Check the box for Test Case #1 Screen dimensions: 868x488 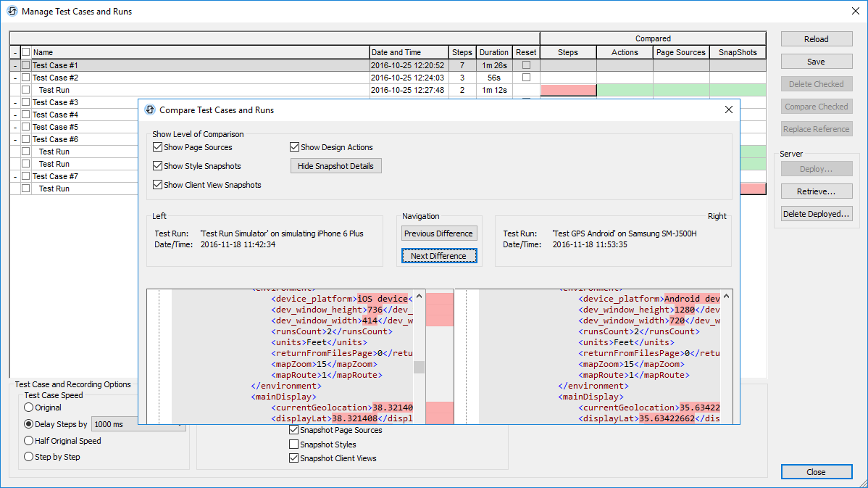[x=26, y=65]
